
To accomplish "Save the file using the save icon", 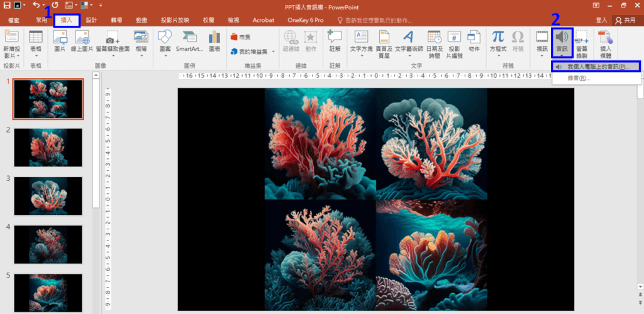I will point(6,5).
